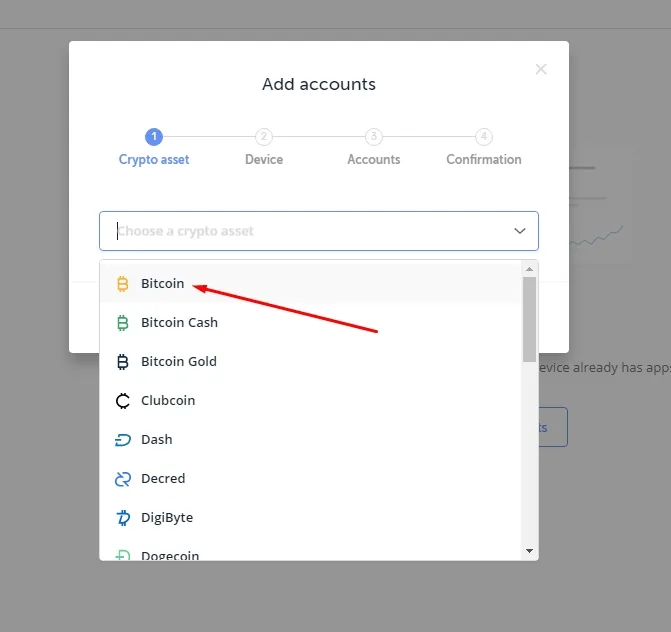This screenshot has height=632, width=671.
Task: Click the list scrollbar up arrow
Action: click(529, 269)
